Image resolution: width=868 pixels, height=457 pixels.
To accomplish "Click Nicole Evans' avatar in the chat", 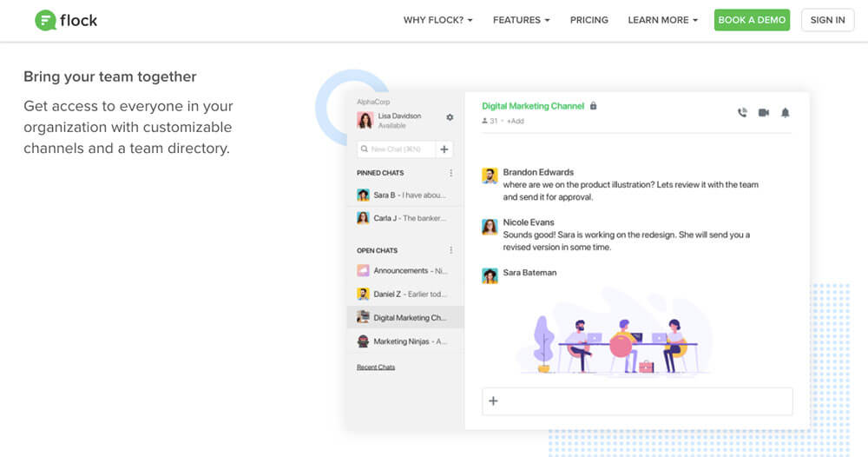I will coord(490,226).
